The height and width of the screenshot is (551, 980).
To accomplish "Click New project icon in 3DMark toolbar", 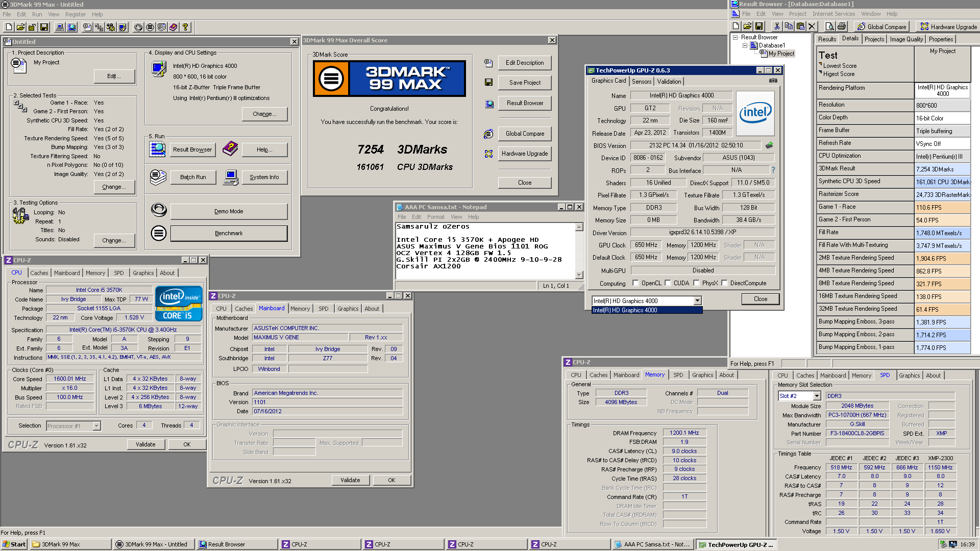I will 9,27.
